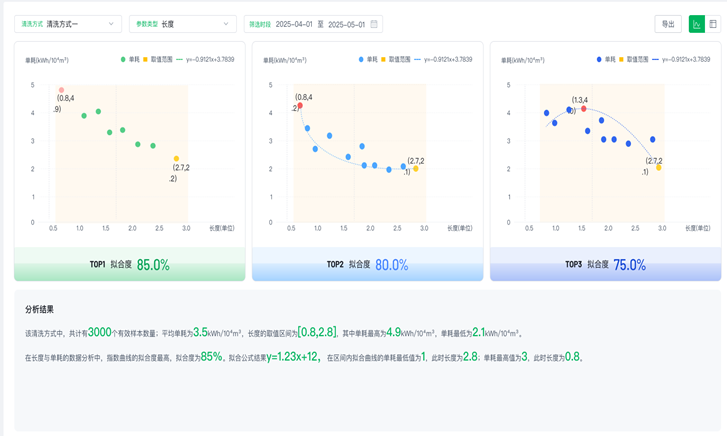Click the TOP2 拟合度 80.0% value
Viewport: 727px width, 436px height.
[x=391, y=265]
